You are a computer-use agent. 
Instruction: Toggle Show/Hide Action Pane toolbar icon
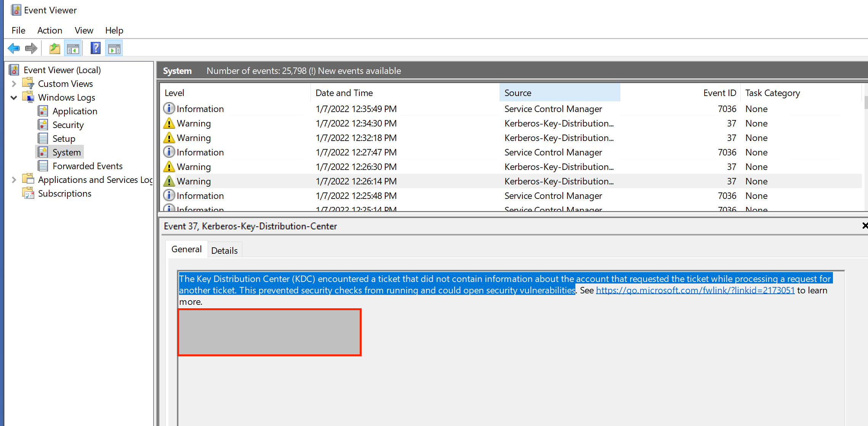click(x=114, y=48)
